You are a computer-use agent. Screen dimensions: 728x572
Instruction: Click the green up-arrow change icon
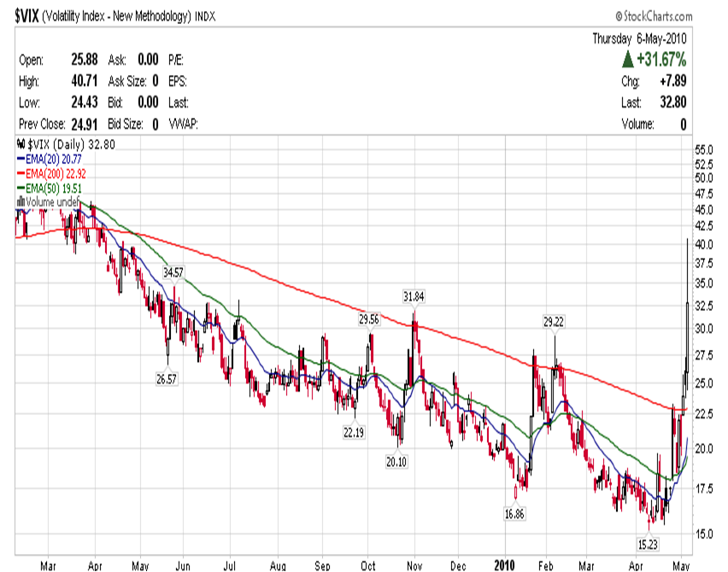pyautogui.click(x=628, y=60)
